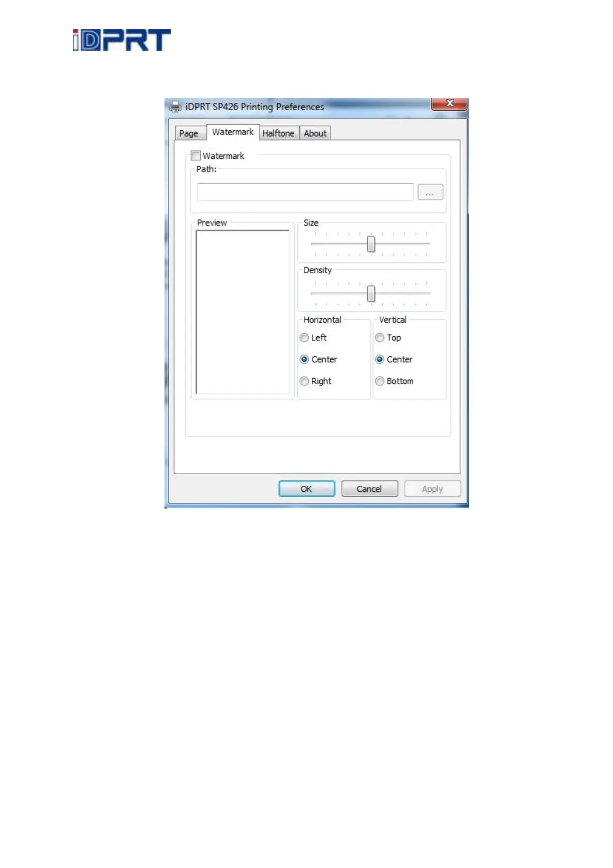Close the Printing Preferences dialog
Viewport: 613px width, 868px height.
[x=449, y=103]
